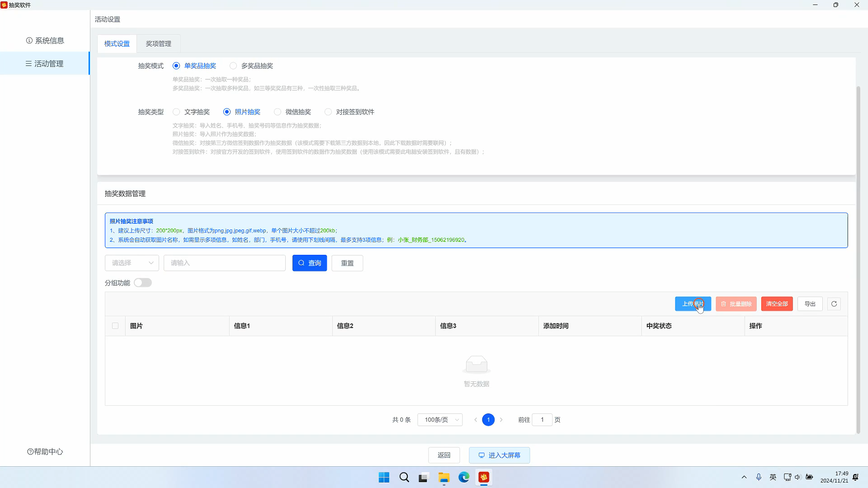Expand the 100条/页 page size dropdown

(x=440, y=420)
